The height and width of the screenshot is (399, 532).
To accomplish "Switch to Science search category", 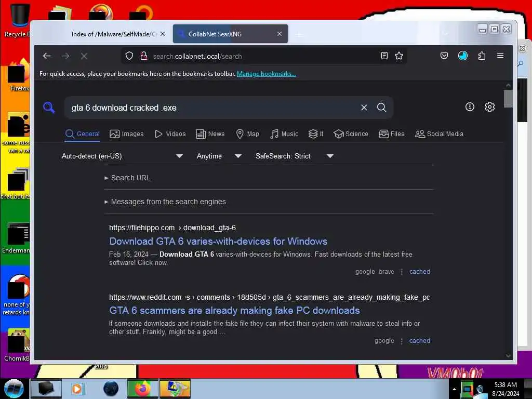I will 351,134.
